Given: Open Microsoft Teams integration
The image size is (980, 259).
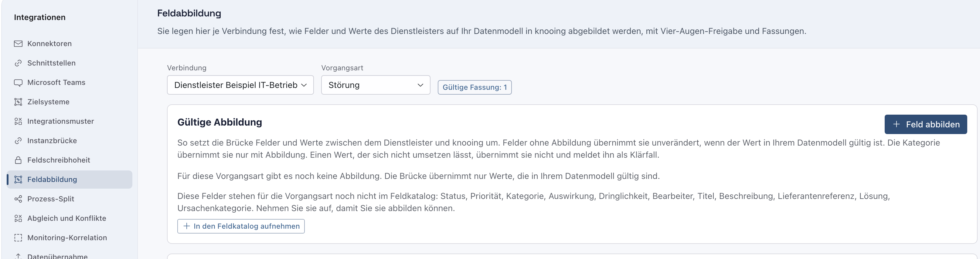Looking at the screenshot, I should 69,82.
